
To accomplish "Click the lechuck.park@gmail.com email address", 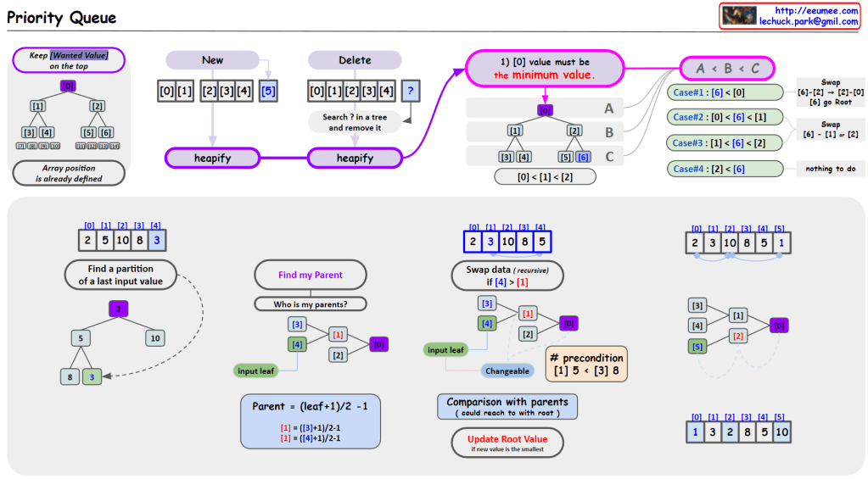I will [x=808, y=21].
